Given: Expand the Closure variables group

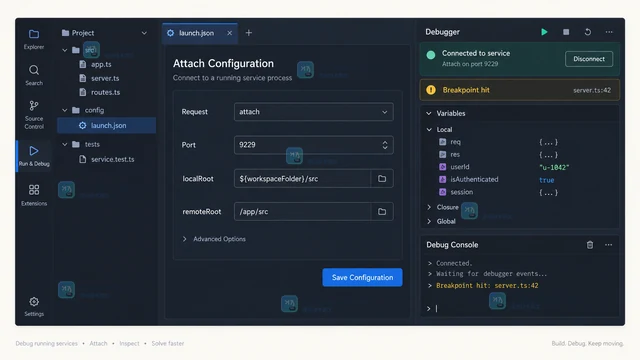Looking at the screenshot, I should coord(429,207).
